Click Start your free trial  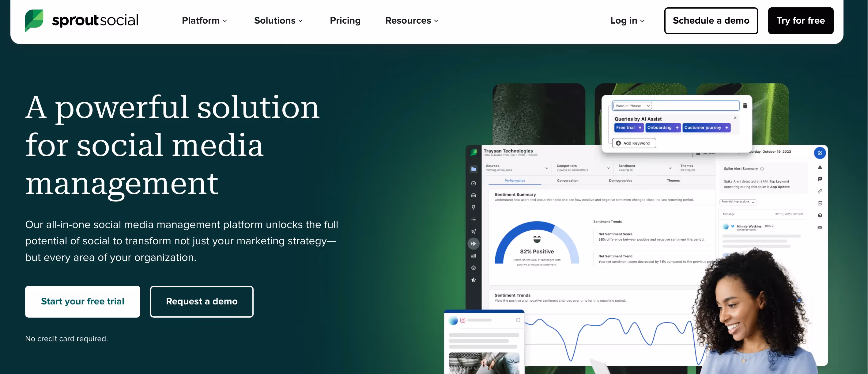click(83, 301)
